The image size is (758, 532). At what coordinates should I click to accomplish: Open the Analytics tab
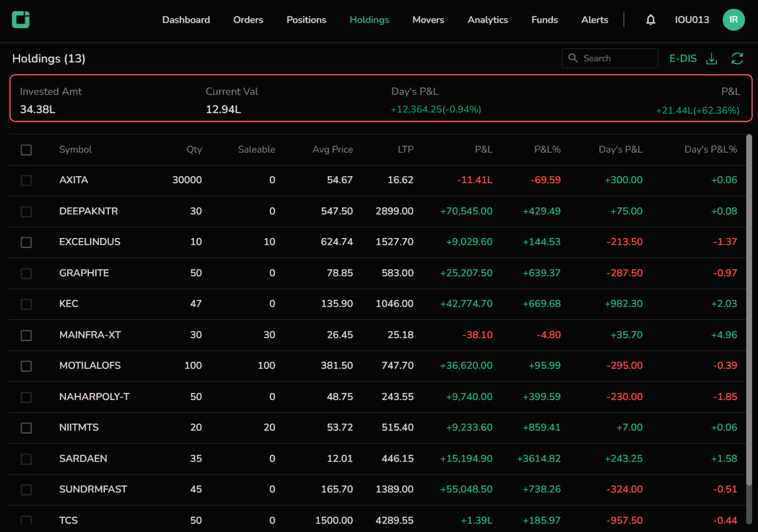pos(488,20)
